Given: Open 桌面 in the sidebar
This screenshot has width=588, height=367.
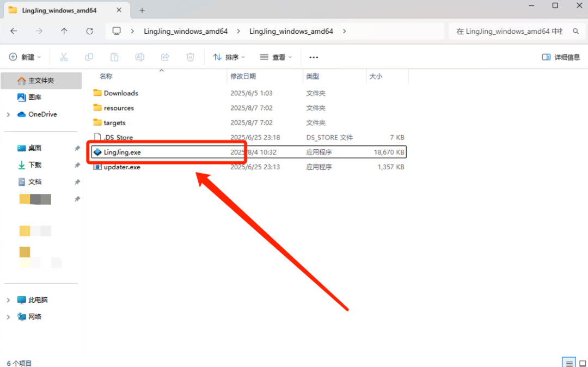Looking at the screenshot, I should [34, 148].
